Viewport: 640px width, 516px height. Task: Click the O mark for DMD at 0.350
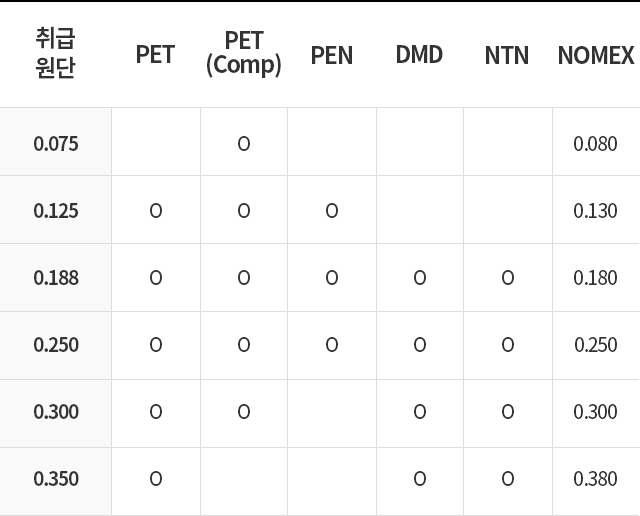click(420, 478)
